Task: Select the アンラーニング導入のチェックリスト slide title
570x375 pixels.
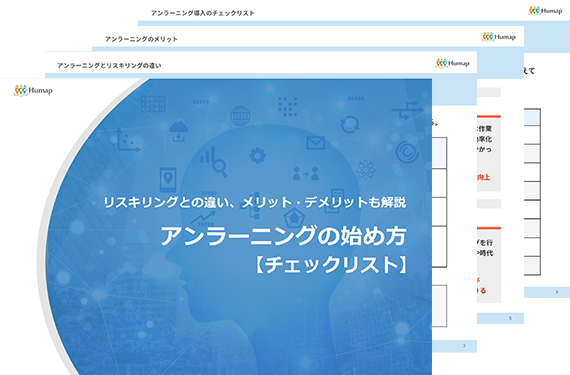Action: [x=202, y=13]
